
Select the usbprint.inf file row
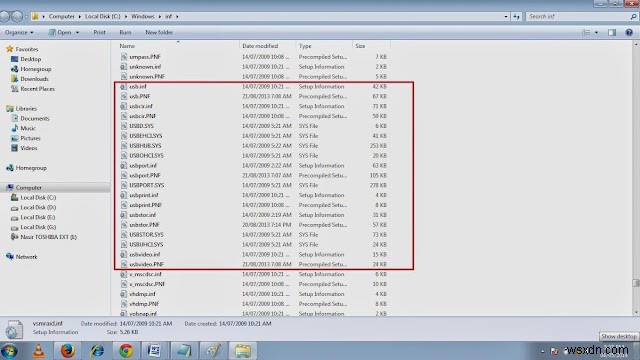point(253,195)
